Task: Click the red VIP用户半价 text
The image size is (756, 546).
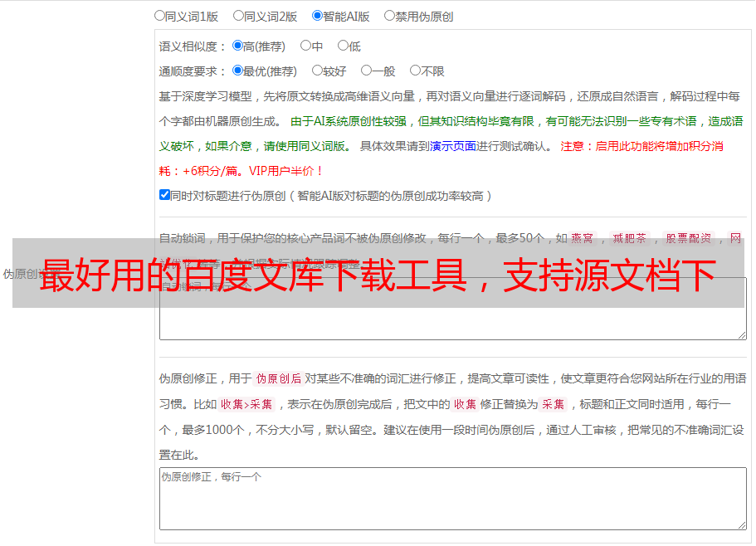Action: coord(285,171)
